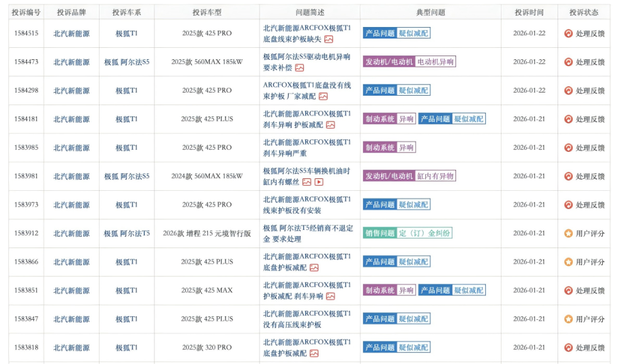Click image icon after 护板减配 刹车异响

click(330, 296)
